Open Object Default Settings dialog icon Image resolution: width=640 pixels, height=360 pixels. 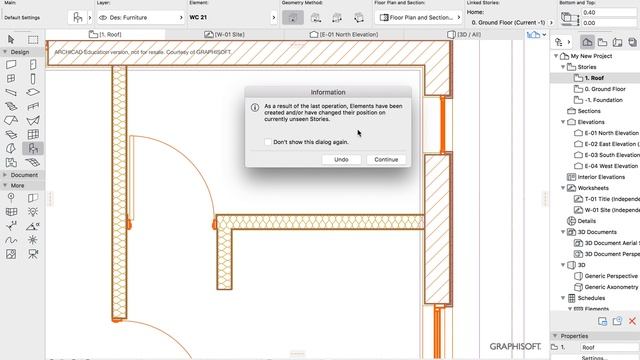[77, 18]
